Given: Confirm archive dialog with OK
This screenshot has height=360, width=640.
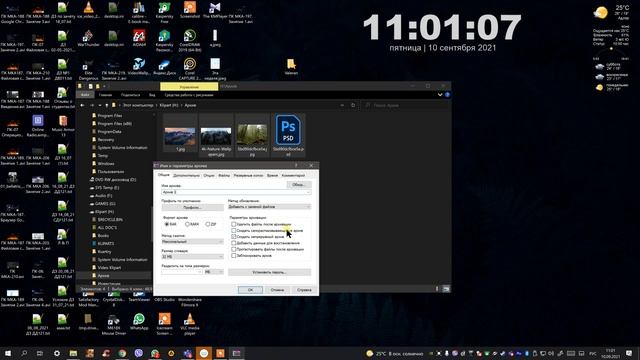Looking at the screenshot, I should coord(250,290).
